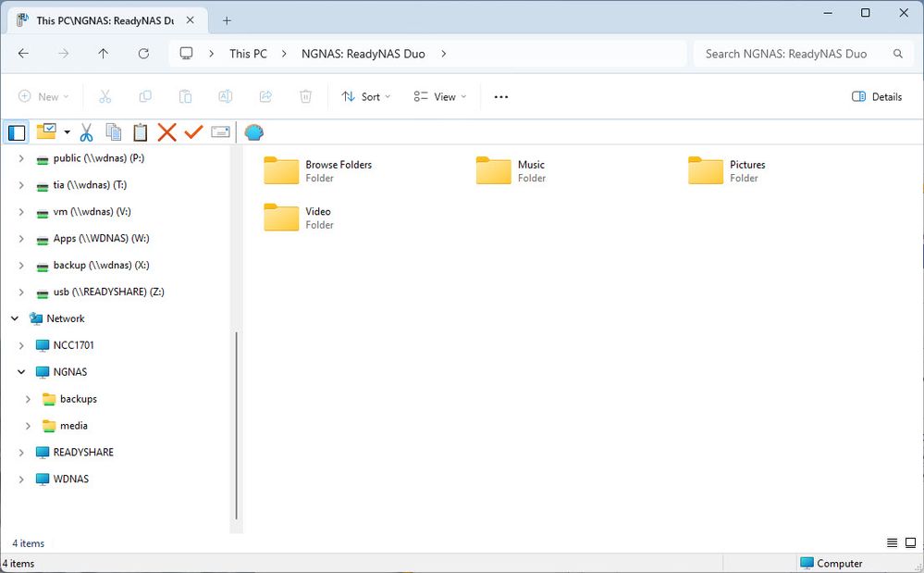Open a new tab with plus button
This screenshot has width=924, height=573.
tap(227, 20)
